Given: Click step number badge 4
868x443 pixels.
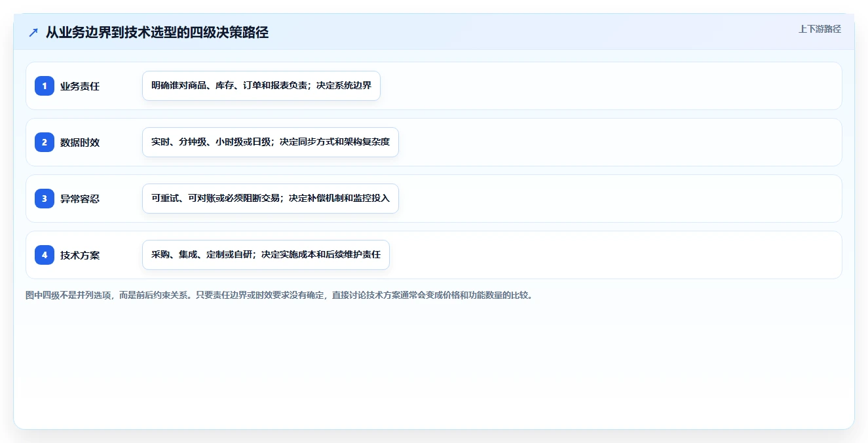Looking at the screenshot, I should [x=45, y=255].
